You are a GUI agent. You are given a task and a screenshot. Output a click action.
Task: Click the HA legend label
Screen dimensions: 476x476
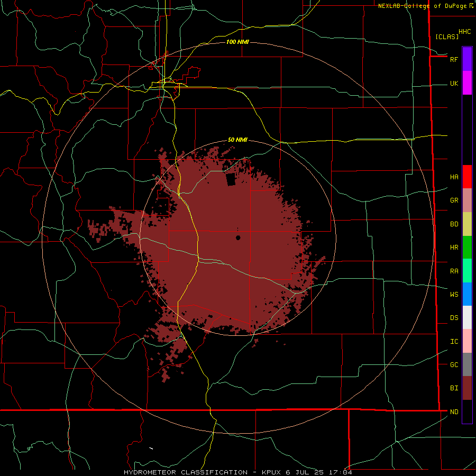coord(454,177)
